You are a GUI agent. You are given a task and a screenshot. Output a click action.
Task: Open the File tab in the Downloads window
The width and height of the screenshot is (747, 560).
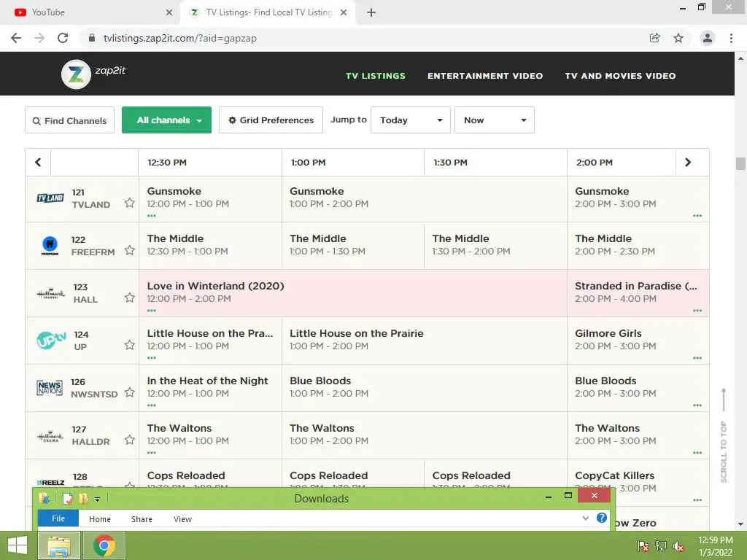click(58, 518)
